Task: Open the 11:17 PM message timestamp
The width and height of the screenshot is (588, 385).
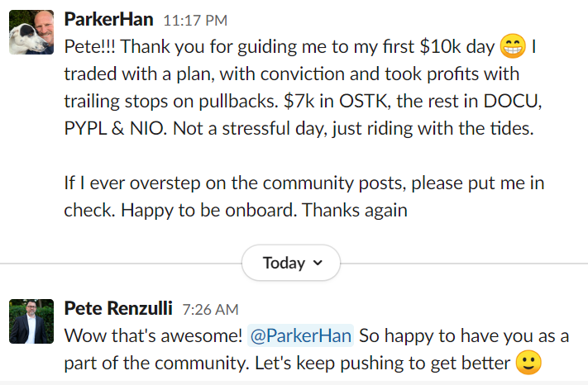Action: pyautogui.click(x=195, y=21)
